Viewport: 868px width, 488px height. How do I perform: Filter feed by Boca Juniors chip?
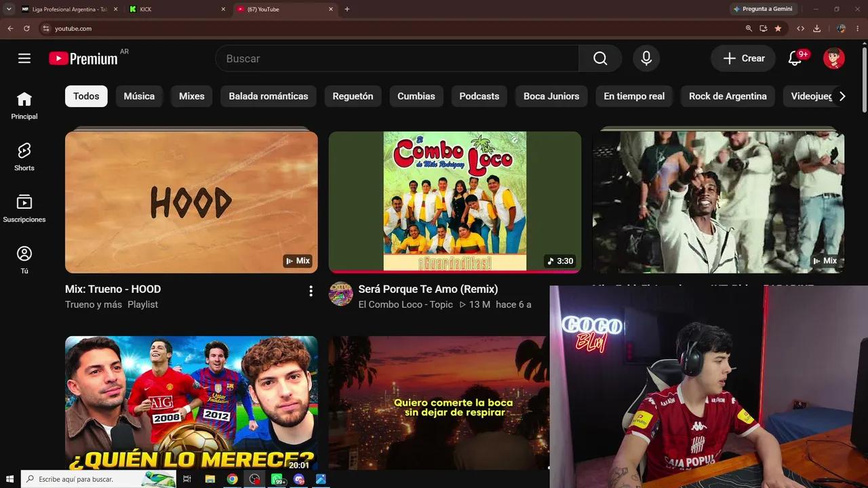tap(551, 96)
